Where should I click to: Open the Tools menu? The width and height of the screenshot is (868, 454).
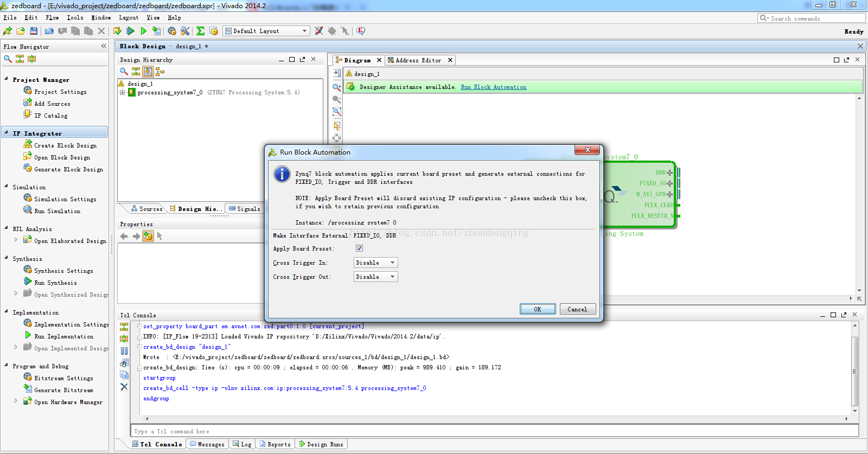point(75,17)
